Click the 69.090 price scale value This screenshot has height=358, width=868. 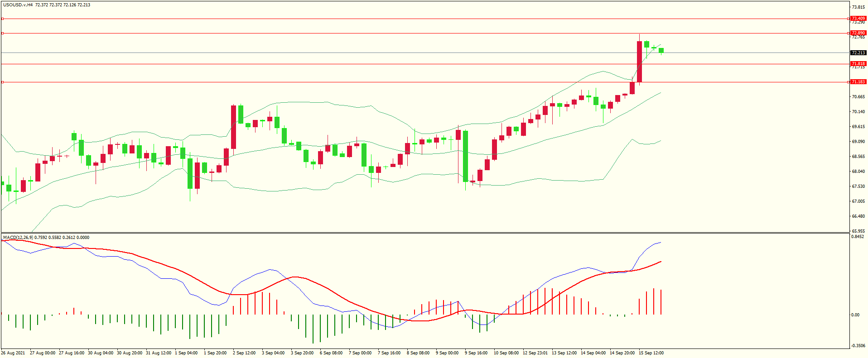coord(858,142)
